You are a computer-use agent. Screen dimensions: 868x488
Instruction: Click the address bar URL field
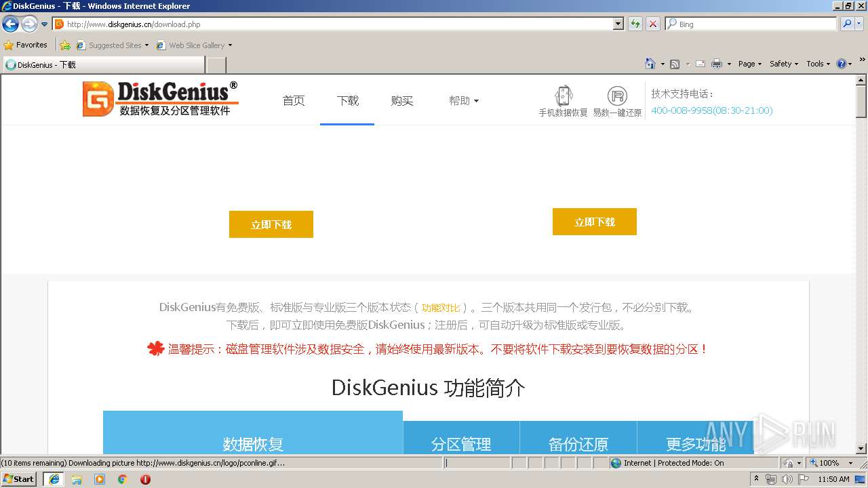(x=332, y=24)
